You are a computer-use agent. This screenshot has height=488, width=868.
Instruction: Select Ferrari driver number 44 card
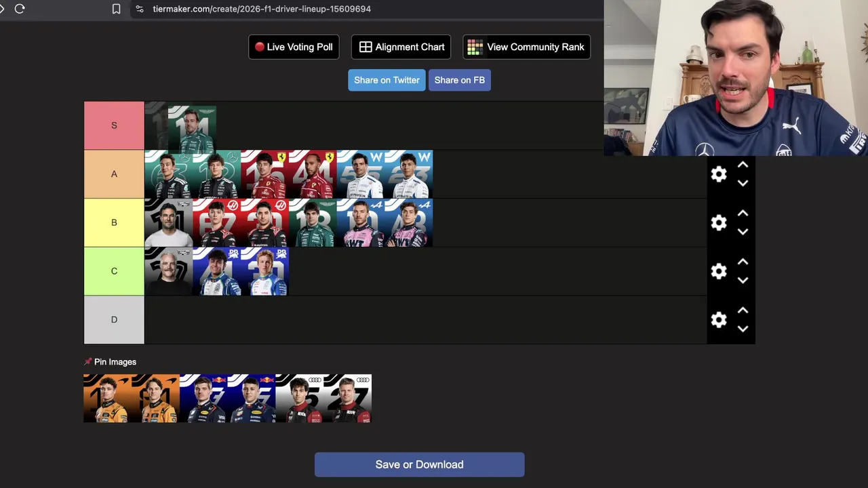pos(313,174)
